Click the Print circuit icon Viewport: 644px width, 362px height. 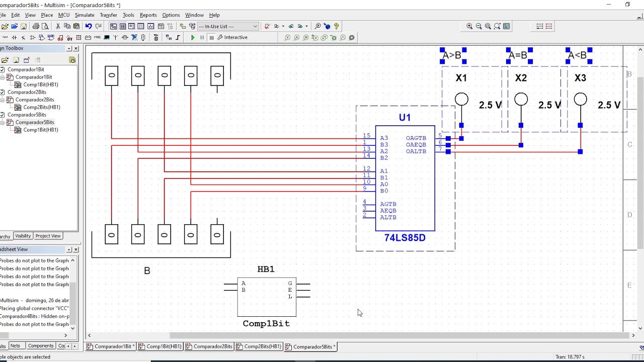36,26
